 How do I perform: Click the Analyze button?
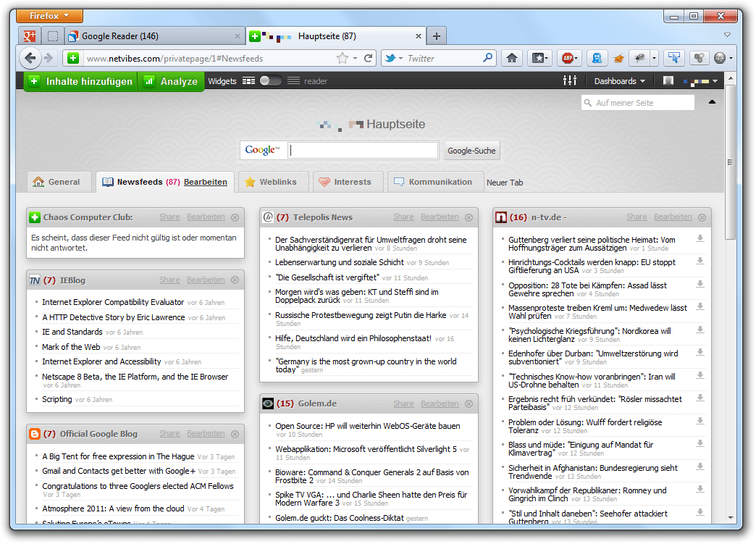coord(172,81)
